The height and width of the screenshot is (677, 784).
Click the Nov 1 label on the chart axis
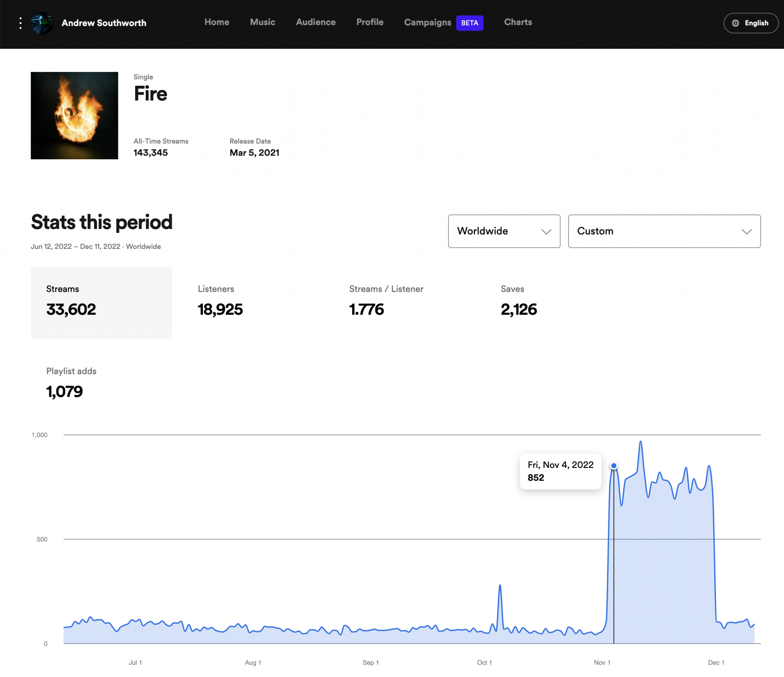coord(602,662)
